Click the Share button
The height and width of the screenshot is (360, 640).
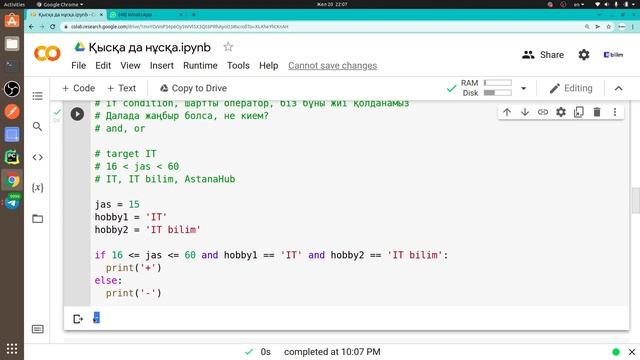[543, 55]
